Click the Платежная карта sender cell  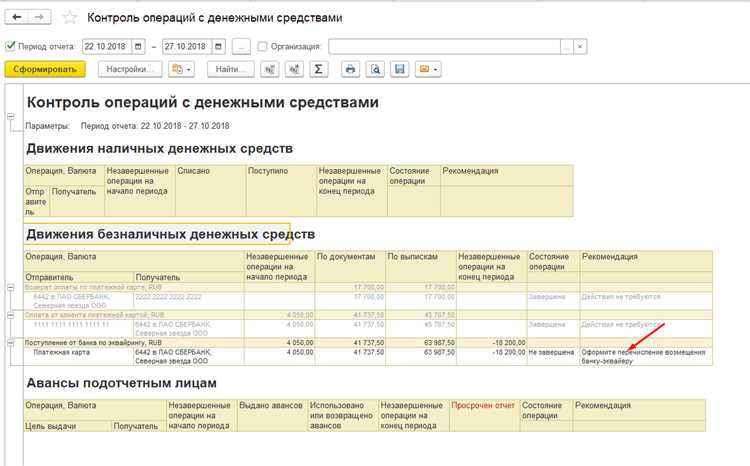(78, 356)
